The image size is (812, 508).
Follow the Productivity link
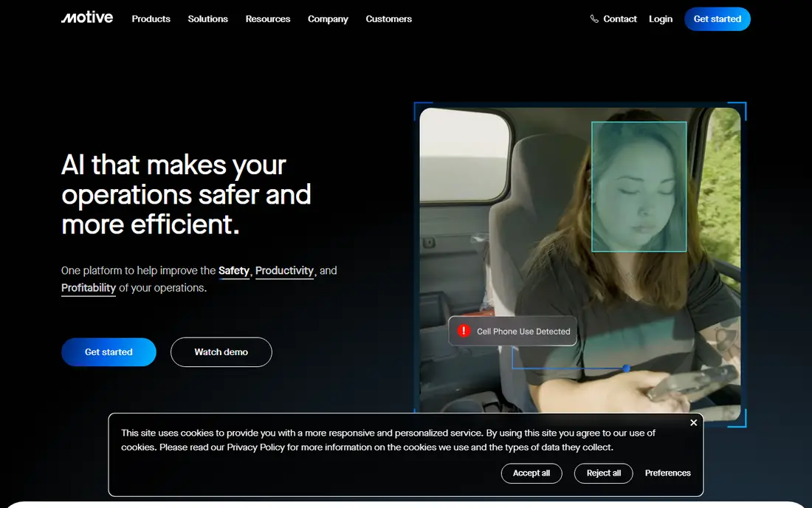[284, 271]
